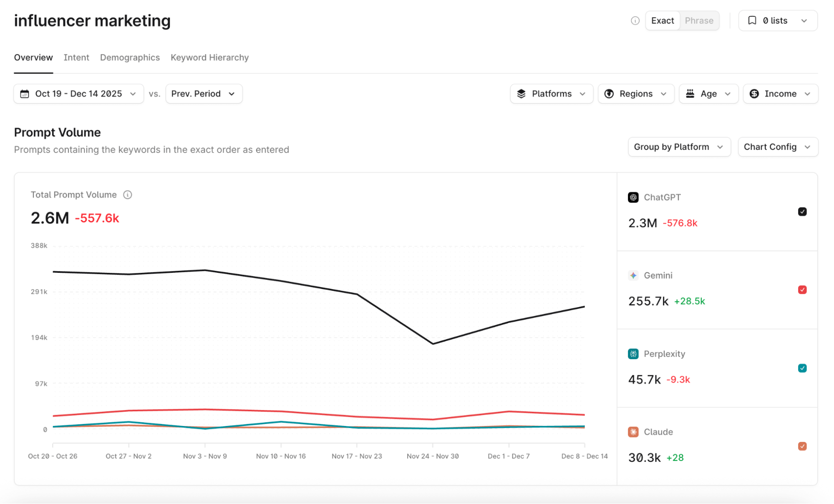Expand the Group by Platform dropdown
The image size is (834, 504).
click(x=679, y=147)
